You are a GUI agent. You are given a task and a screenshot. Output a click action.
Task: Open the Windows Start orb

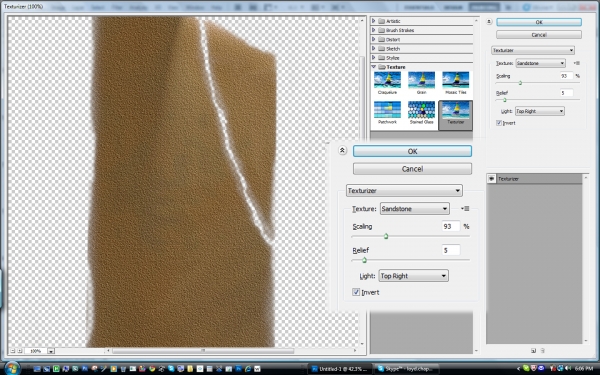click(x=12, y=368)
